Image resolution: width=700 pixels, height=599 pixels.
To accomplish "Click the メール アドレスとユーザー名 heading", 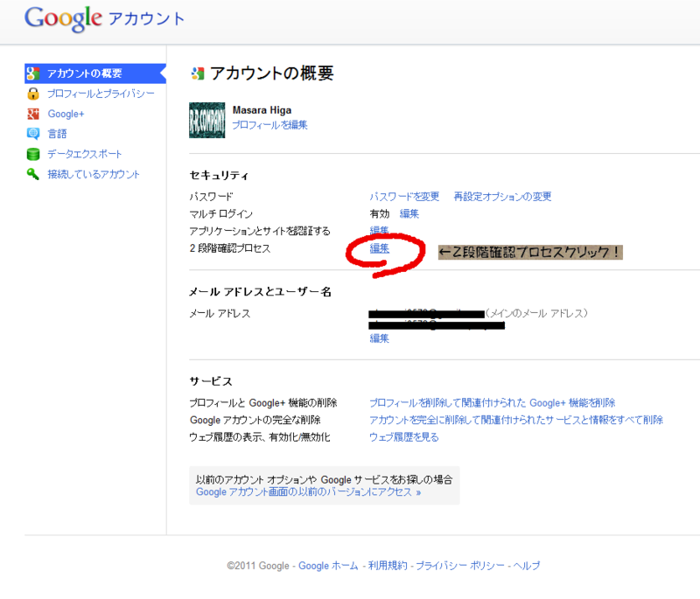I will coord(260,292).
